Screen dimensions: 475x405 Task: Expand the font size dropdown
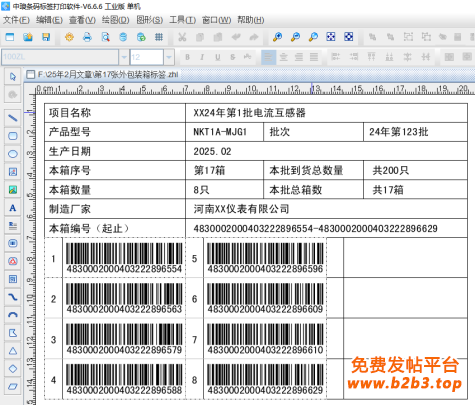click(x=169, y=57)
